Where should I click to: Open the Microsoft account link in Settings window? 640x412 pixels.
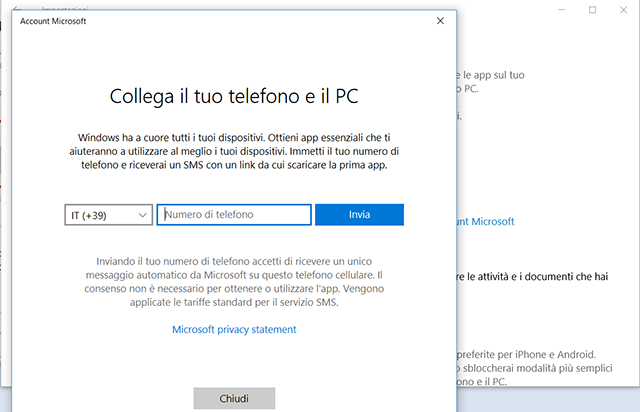click(x=485, y=222)
